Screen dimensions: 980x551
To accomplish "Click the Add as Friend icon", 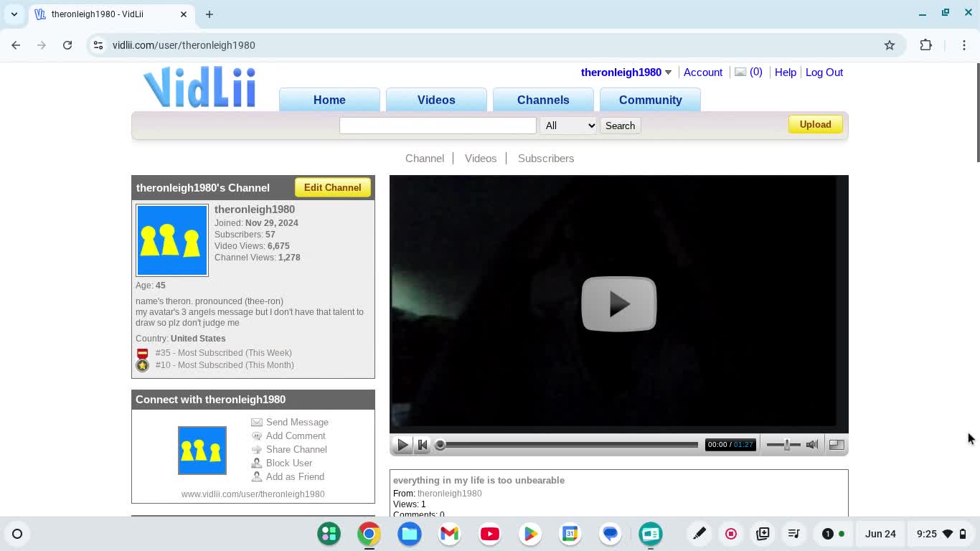I will point(257,477).
